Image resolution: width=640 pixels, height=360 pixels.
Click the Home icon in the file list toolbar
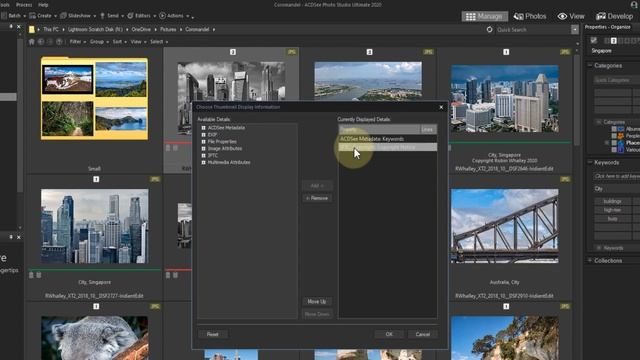(x=31, y=42)
